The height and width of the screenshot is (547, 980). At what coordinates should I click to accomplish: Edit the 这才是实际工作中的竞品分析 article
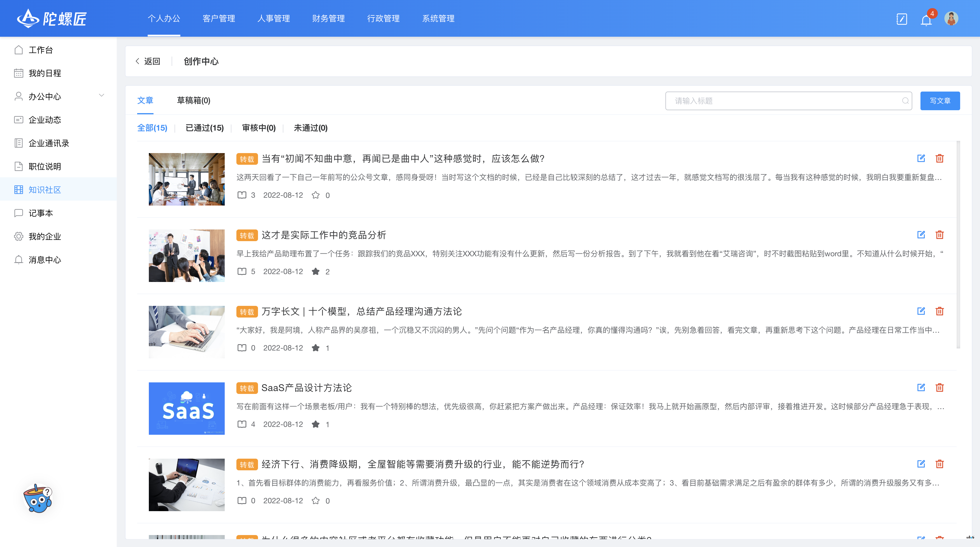(x=921, y=234)
